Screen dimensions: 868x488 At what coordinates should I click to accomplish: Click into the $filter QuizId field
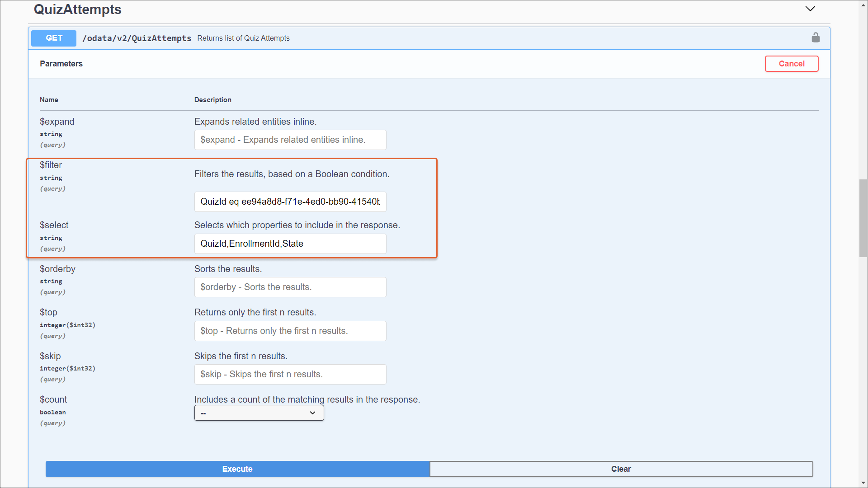[x=290, y=202]
